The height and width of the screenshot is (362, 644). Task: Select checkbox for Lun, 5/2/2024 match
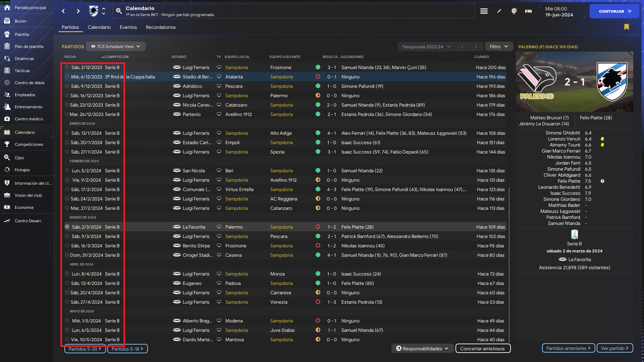coord(67,171)
